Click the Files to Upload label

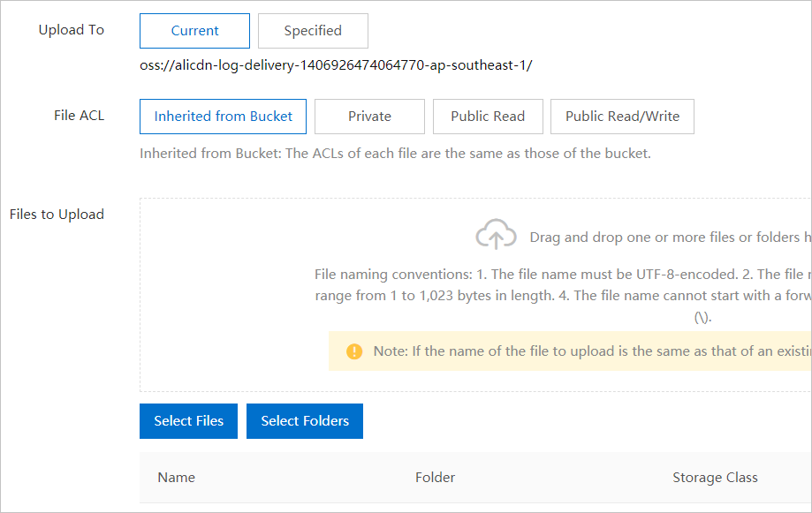tap(57, 215)
